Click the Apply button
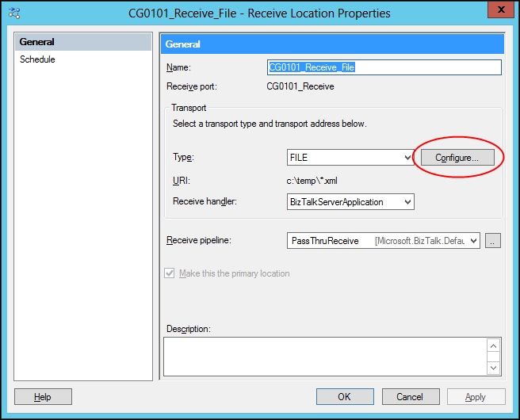 (x=476, y=397)
